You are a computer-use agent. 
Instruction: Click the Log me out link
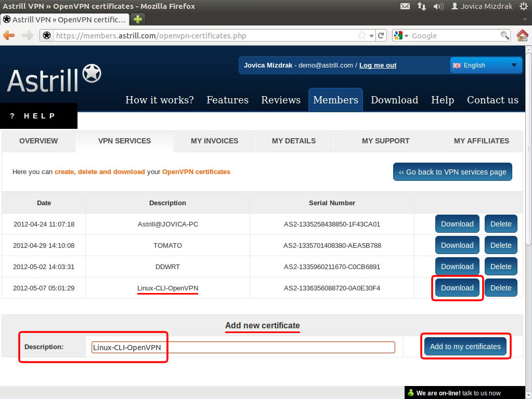[x=378, y=65]
